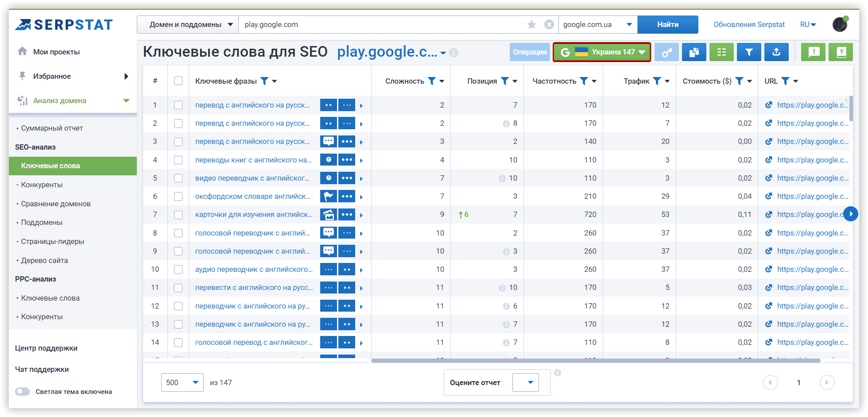The width and height of the screenshot is (868, 417).
Task: Click the export upload icon button
Action: tap(776, 52)
